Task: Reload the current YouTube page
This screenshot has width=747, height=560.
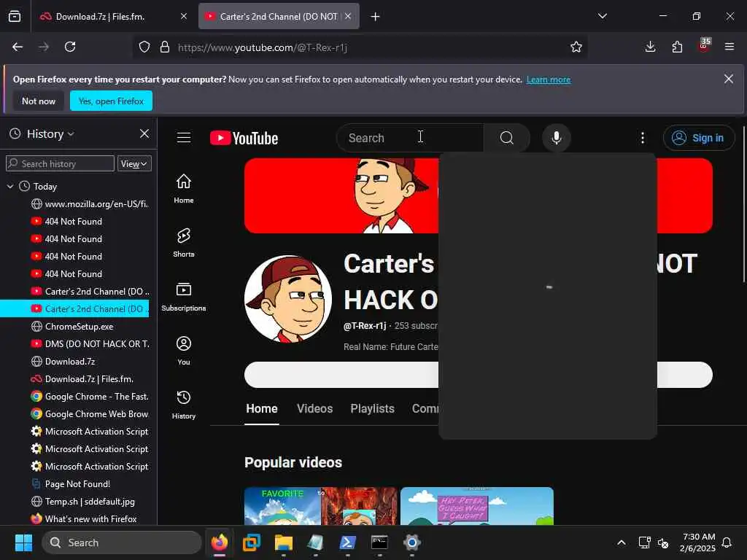Action: coord(70,47)
